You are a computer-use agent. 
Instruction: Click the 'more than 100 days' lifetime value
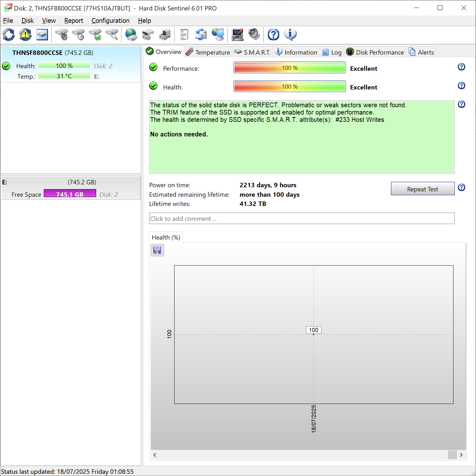point(269,195)
